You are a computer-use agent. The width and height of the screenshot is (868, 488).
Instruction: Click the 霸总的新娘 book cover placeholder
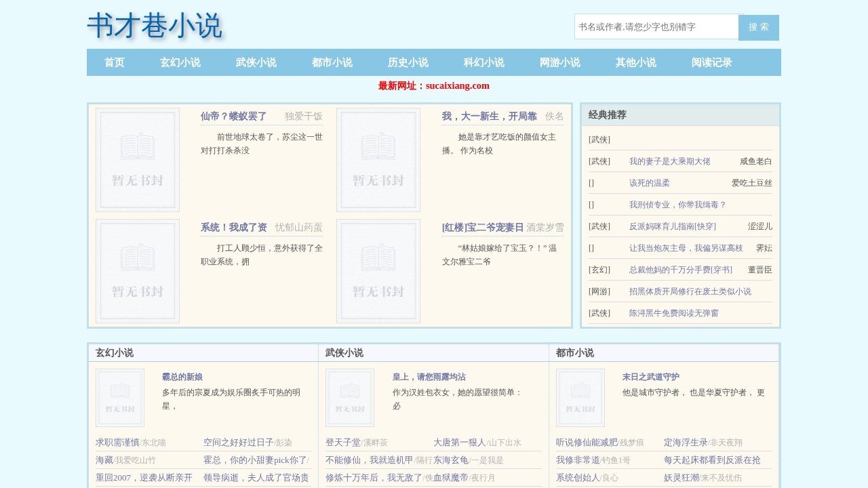(120, 398)
